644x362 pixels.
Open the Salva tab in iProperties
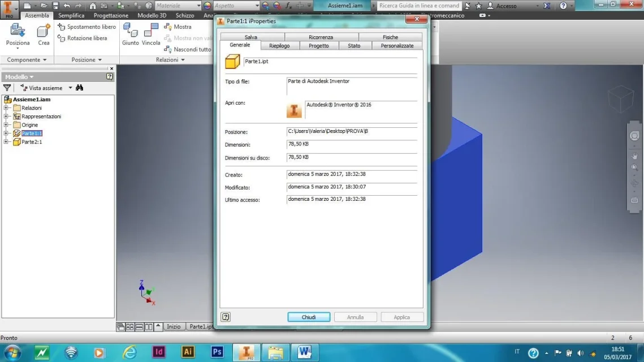coord(251,37)
